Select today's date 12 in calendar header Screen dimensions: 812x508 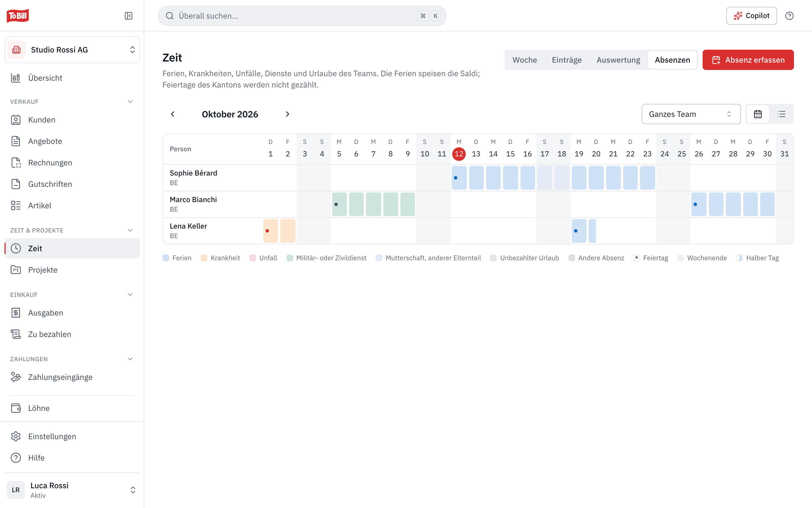coord(459,154)
